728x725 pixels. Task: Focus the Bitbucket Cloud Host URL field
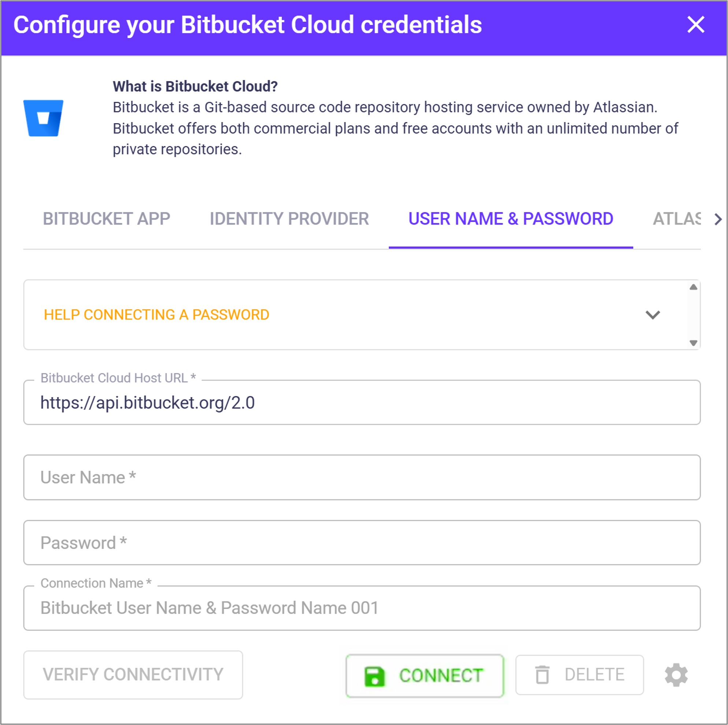(362, 403)
